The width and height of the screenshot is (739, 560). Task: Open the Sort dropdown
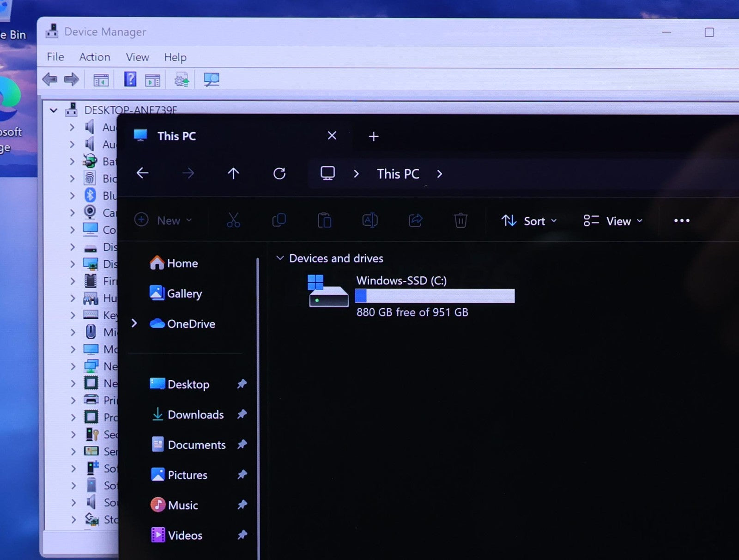(x=529, y=221)
